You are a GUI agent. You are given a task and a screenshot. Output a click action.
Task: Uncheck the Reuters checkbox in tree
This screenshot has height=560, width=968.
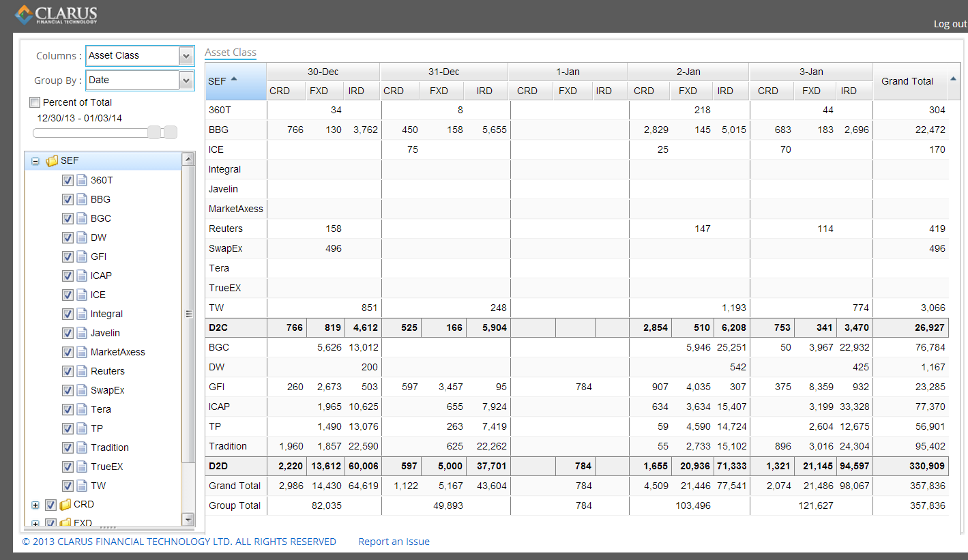pyautogui.click(x=68, y=371)
